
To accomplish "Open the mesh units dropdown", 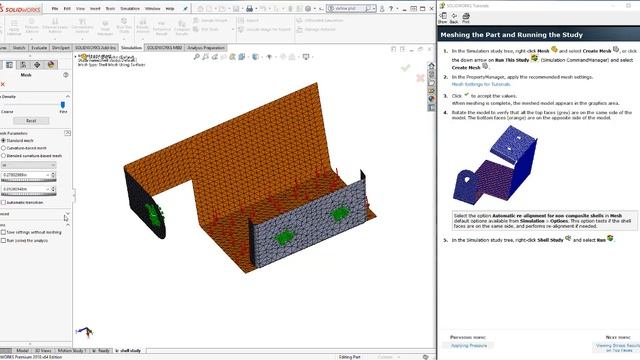I will [28, 165].
